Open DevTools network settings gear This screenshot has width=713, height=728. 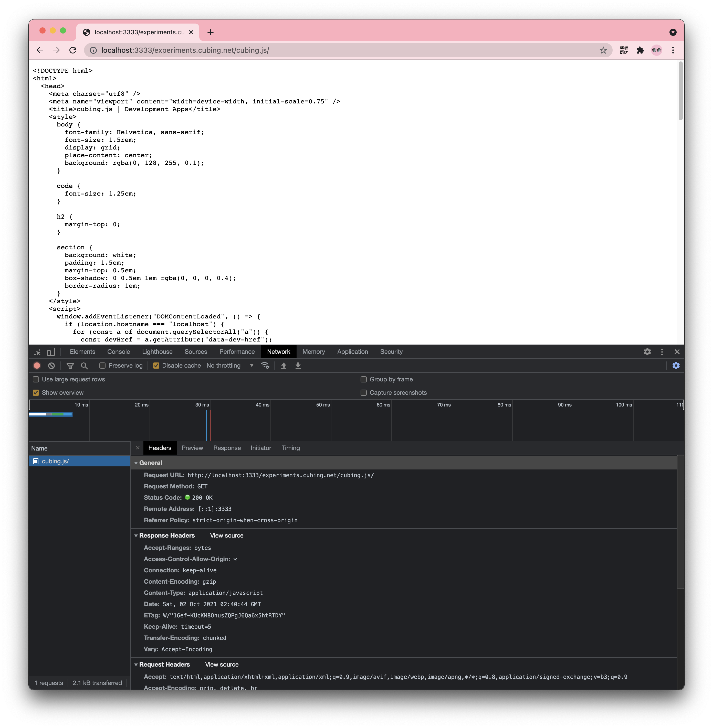[x=676, y=366]
